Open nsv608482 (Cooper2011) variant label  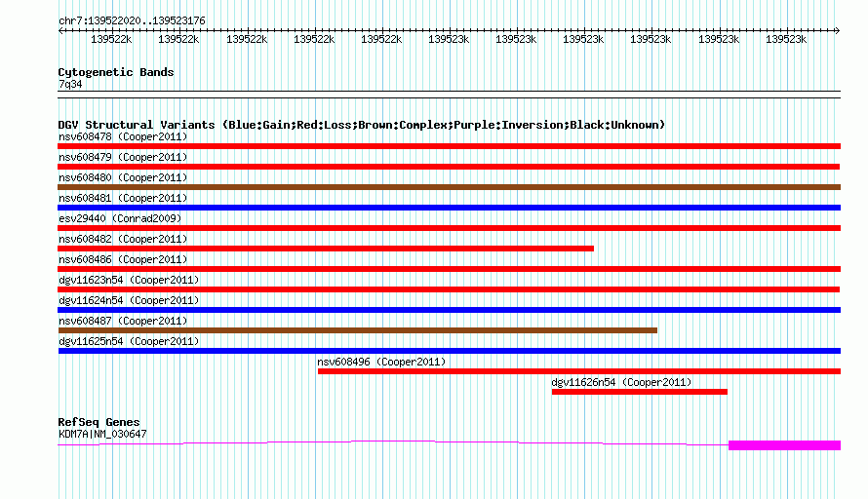pyautogui.click(x=123, y=239)
